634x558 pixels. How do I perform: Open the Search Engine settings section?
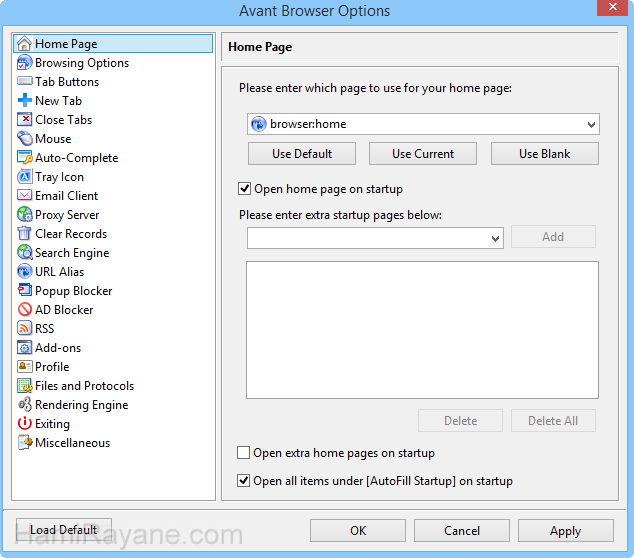click(x=72, y=253)
